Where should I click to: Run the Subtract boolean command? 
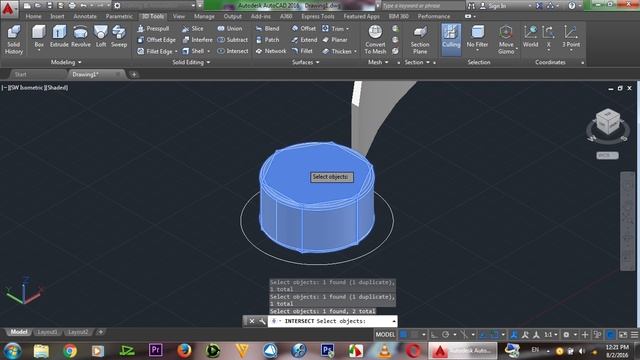coord(232,40)
